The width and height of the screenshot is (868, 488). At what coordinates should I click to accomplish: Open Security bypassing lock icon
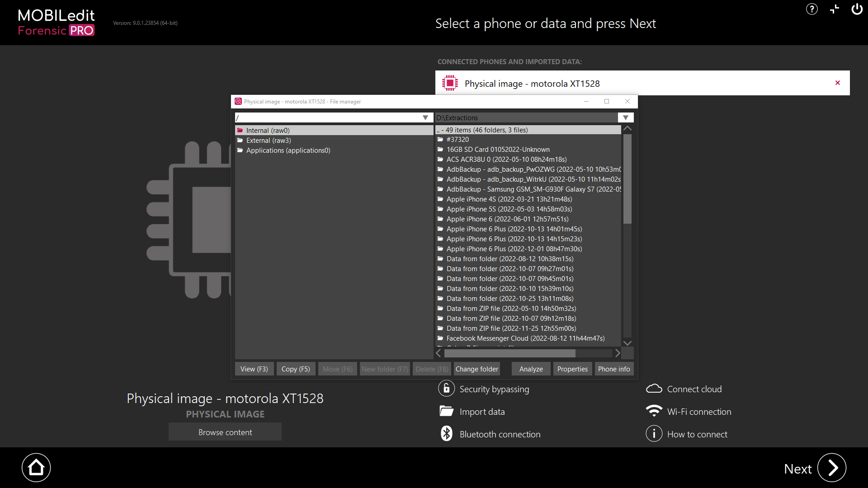[x=446, y=389]
